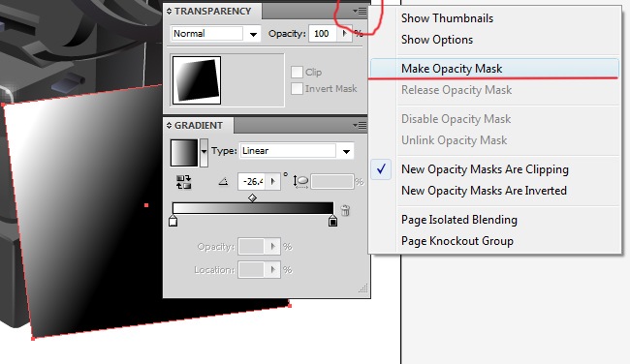The height and width of the screenshot is (364, 630).
Task: Click the Reverse Gradient icon
Action: (183, 182)
